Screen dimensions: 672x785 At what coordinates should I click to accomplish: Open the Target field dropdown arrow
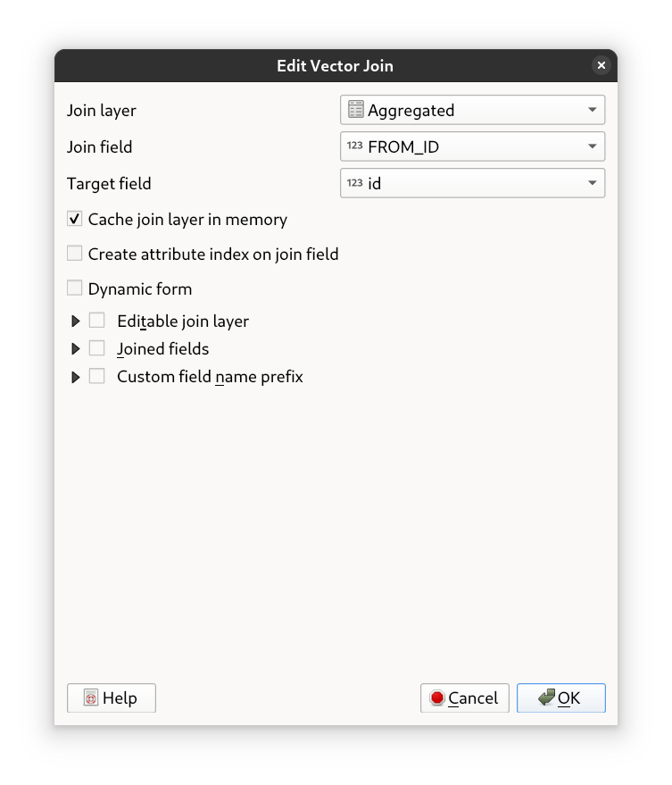pyautogui.click(x=593, y=183)
